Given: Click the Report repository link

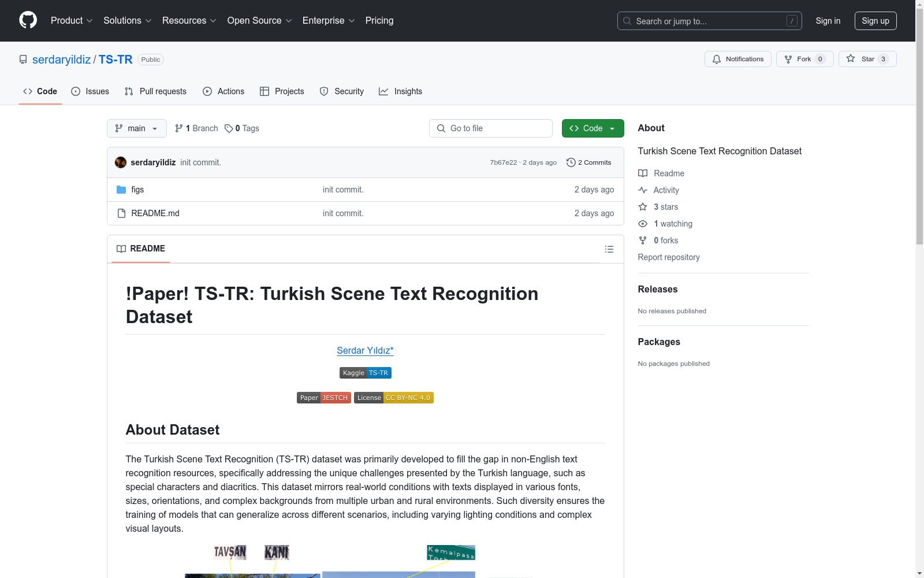Looking at the screenshot, I should [x=669, y=257].
